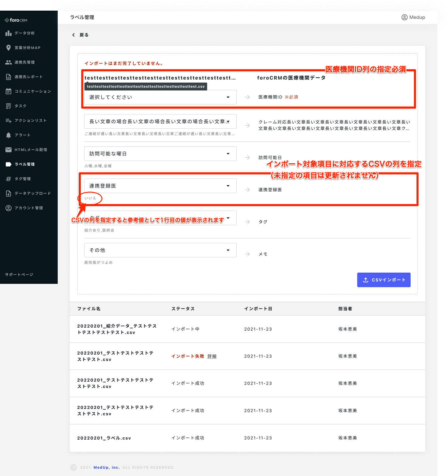Open the 連携登録医 dropdown
Viewport: 448px width, 476px height.
click(x=160, y=186)
